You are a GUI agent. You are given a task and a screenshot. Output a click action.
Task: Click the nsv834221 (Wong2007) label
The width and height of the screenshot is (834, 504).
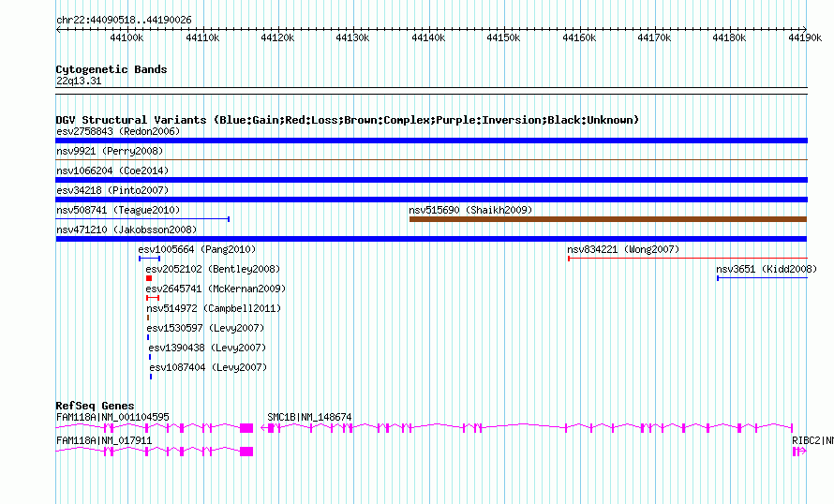[x=623, y=249]
